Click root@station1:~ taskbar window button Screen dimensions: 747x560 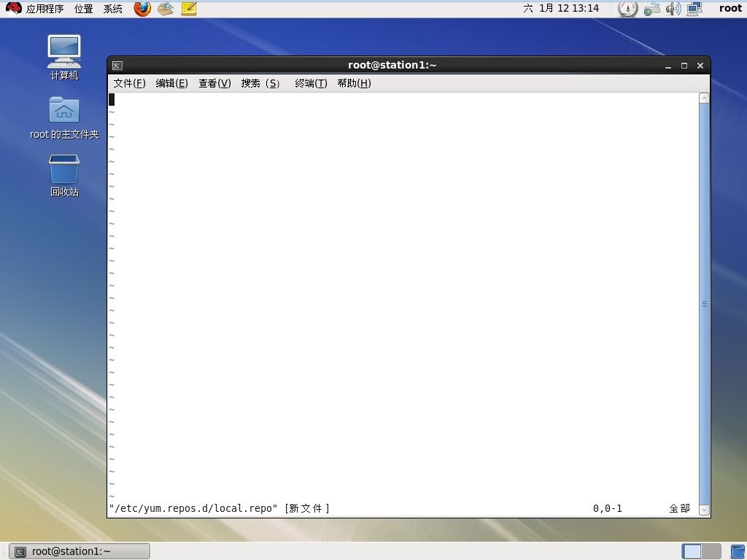point(80,551)
